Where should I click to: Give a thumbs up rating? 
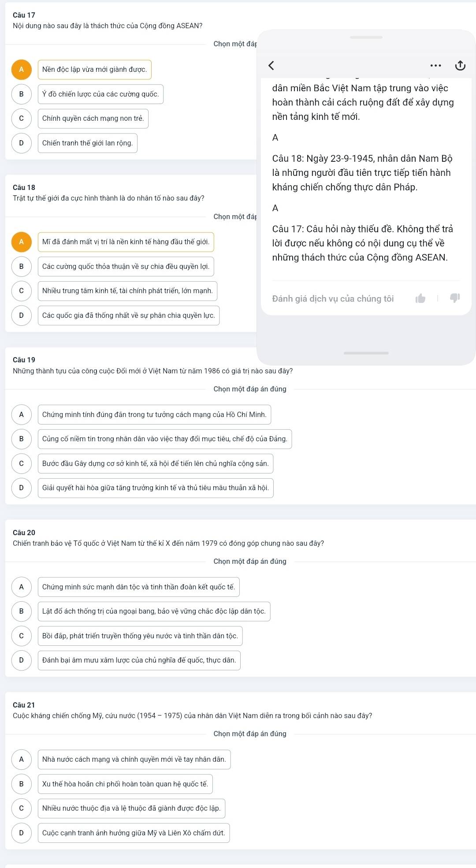420,298
